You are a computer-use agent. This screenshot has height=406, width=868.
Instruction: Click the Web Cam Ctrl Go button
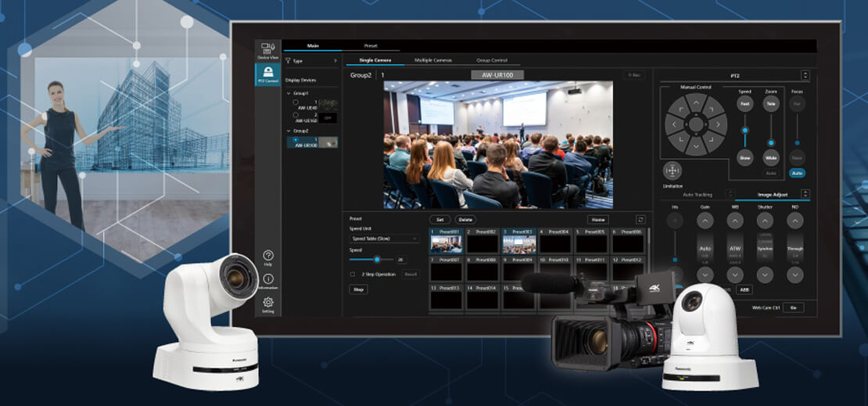[793, 307]
